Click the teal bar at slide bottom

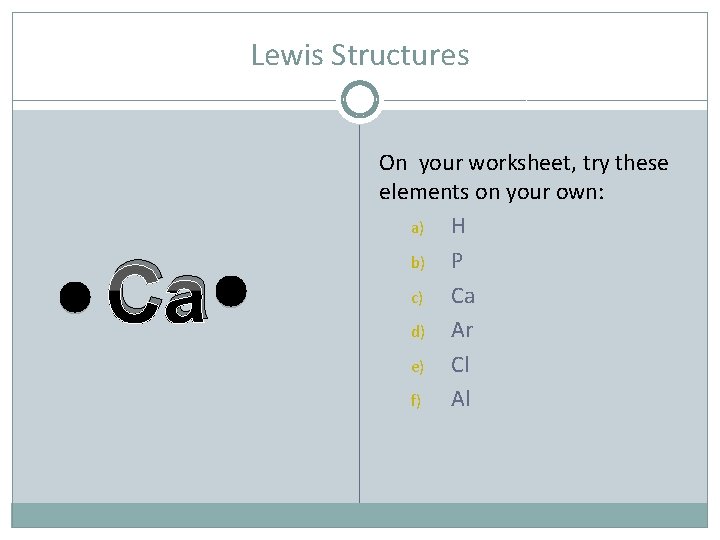pyautogui.click(x=360, y=515)
